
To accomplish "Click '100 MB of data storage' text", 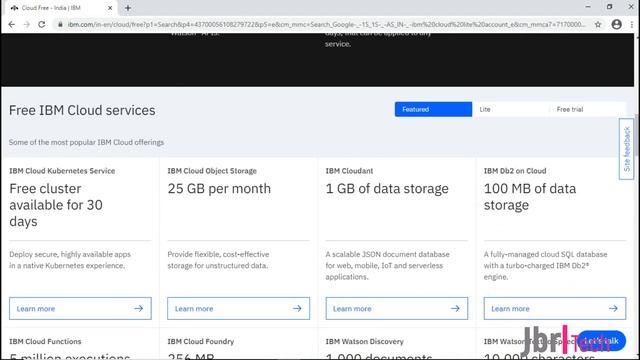I will 530,197.
